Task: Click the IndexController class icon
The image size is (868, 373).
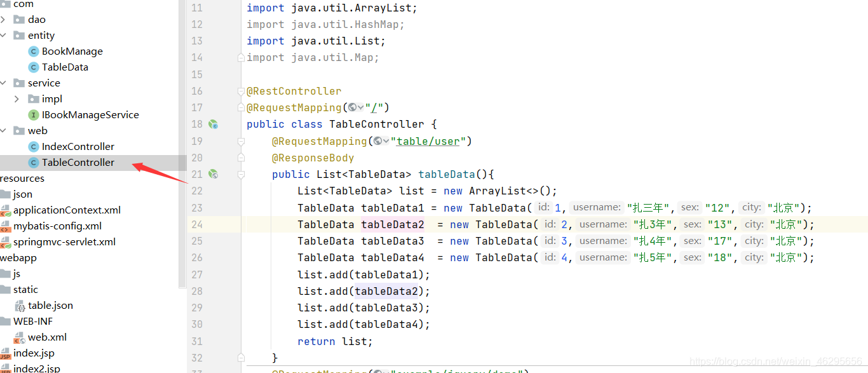Action: [34, 147]
